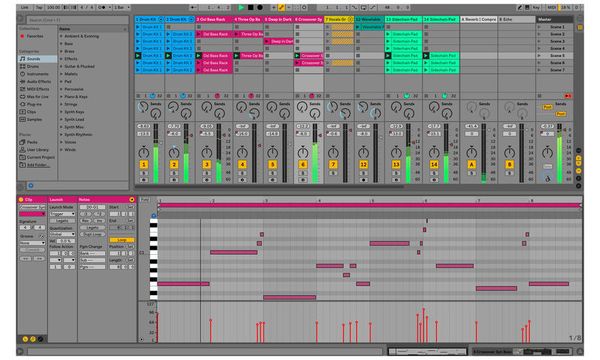Launch Scene 5 from the Master track
This screenshot has width=600, height=360.
(x=539, y=56)
